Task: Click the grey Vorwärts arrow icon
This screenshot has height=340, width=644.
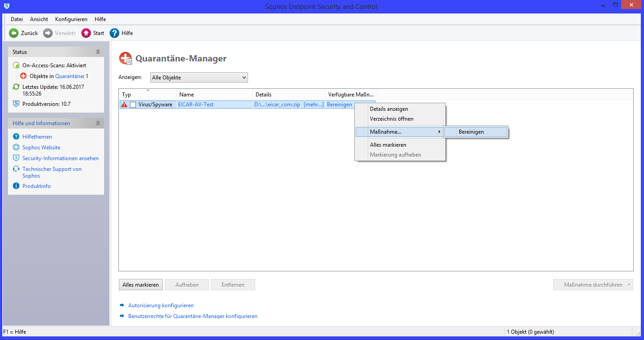Action: point(48,33)
